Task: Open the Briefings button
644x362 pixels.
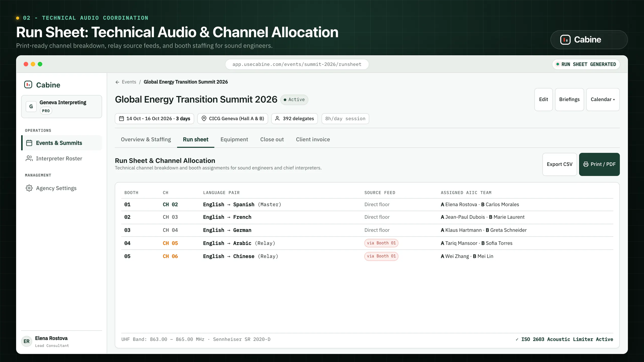Action: pyautogui.click(x=569, y=99)
